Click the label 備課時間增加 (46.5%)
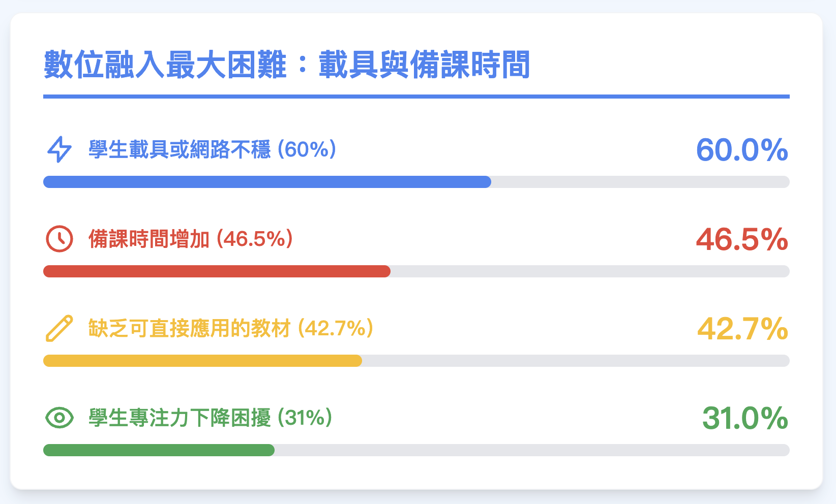 191,239
